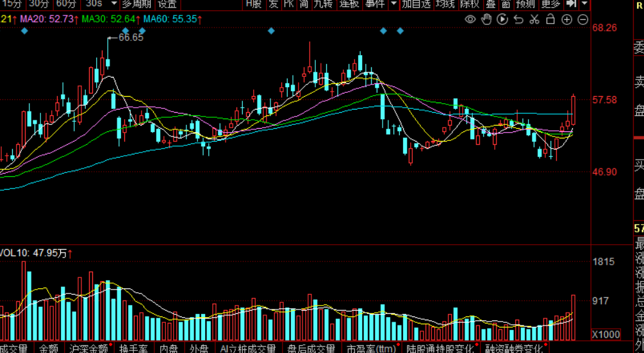Viewport: 644px width, 353px height.
Task: Click the diamond event marker above the 66.65 label
Action: pos(126,31)
